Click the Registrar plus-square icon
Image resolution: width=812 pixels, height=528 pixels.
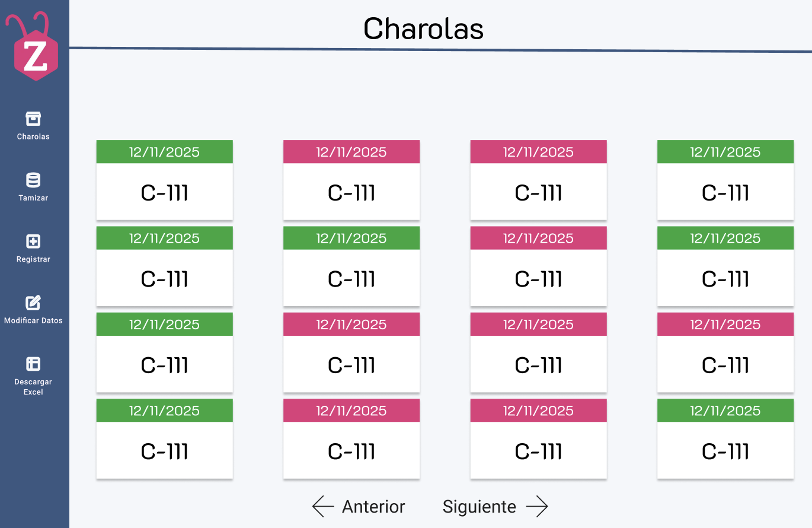[x=33, y=241]
